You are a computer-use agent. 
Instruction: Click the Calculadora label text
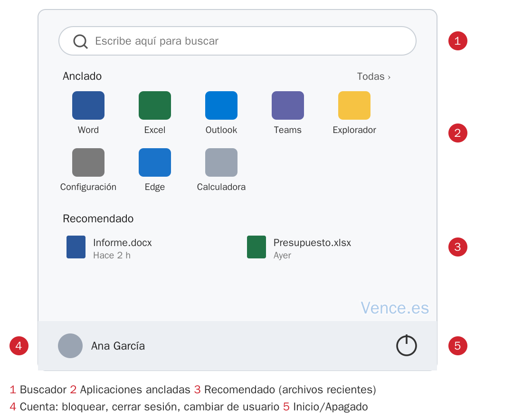pyautogui.click(x=221, y=187)
